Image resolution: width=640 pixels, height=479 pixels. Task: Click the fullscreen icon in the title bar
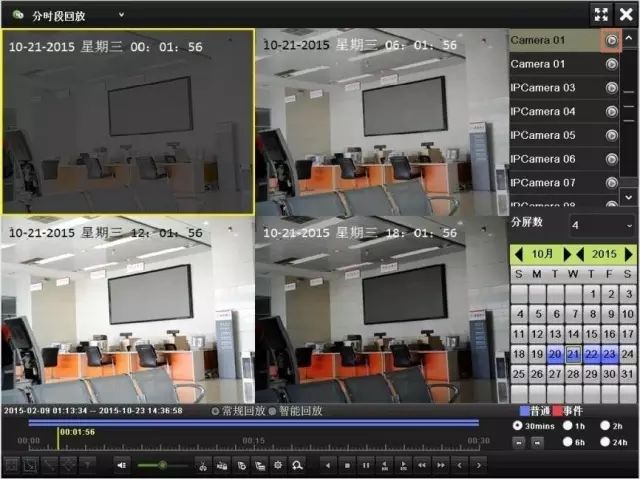tap(601, 14)
